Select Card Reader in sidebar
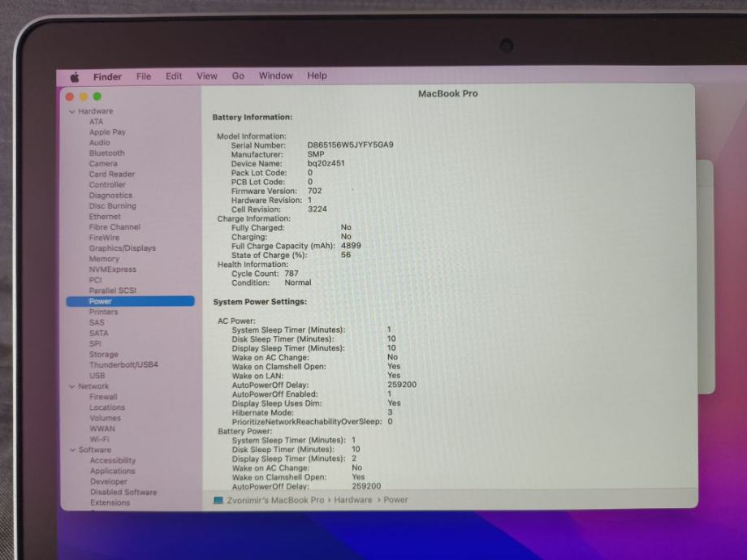This screenshot has height=560, width=747. pos(112,174)
